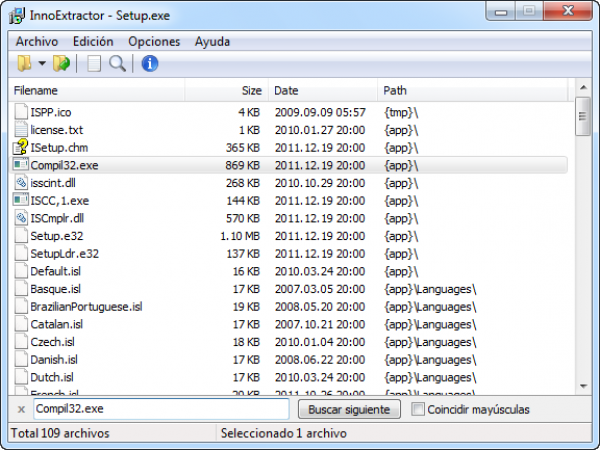The image size is (600, 450).
Task: Click the Catalan.isl file icon
Action: (21, 324)
